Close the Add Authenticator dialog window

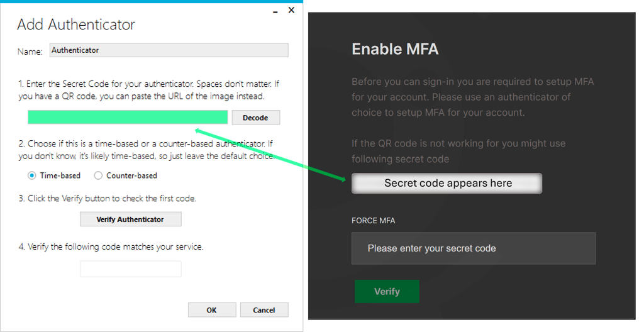291,10
